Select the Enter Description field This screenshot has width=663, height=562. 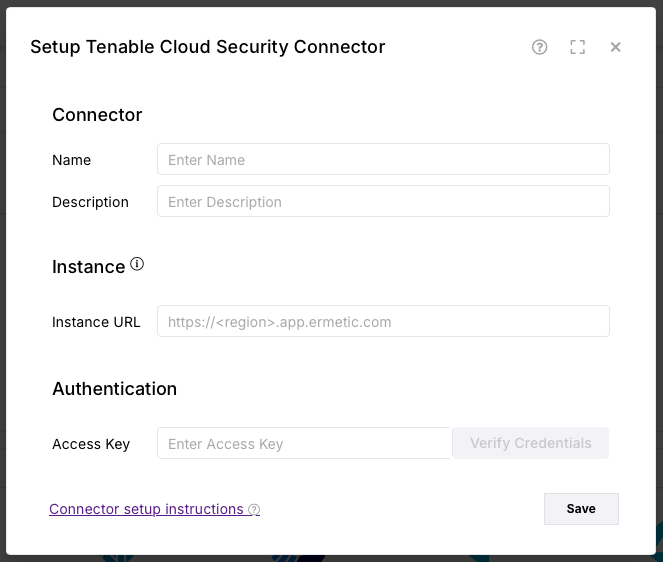383,201
